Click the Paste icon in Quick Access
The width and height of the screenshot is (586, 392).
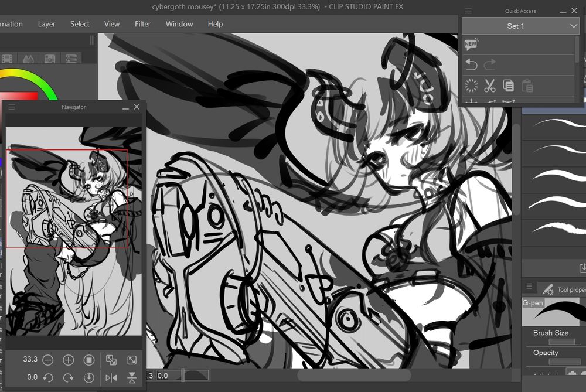click(526, 86)
